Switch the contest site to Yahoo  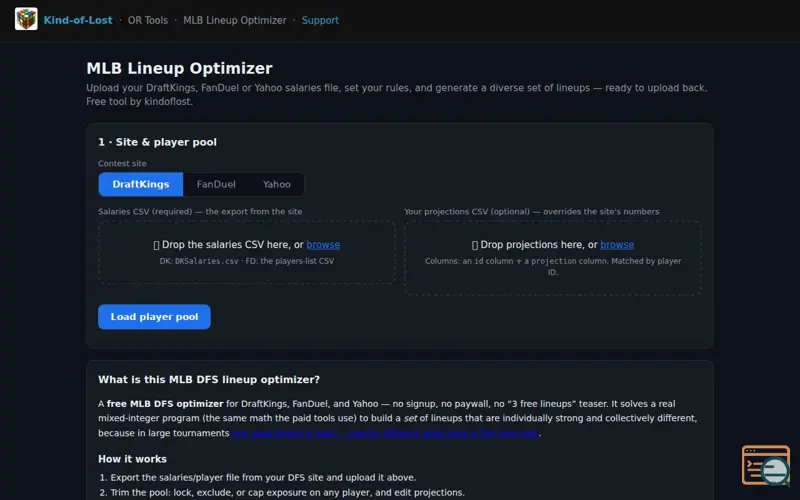click(277, 184)
